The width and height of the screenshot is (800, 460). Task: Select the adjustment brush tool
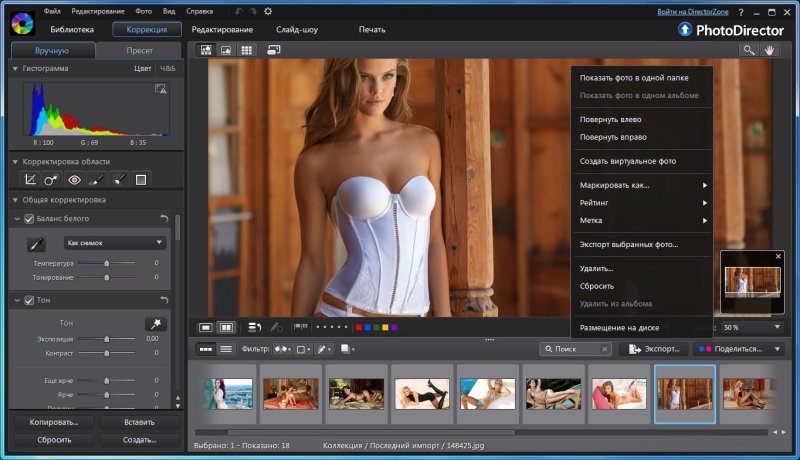96,180
